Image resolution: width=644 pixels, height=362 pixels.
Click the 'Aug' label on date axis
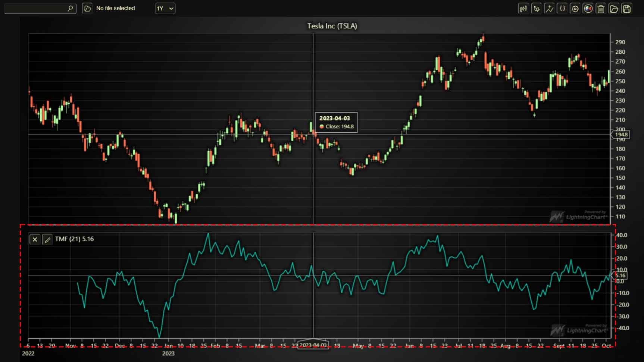(505, 346)
